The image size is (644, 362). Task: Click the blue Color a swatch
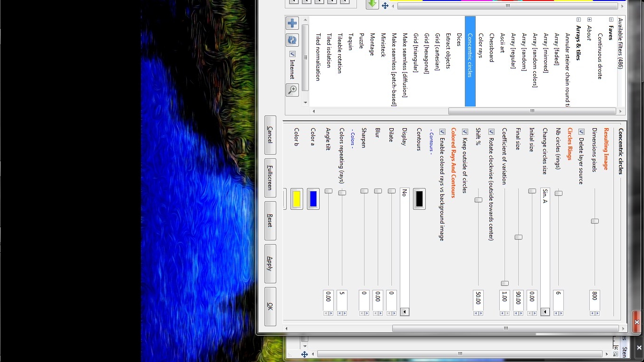(313, 198)
